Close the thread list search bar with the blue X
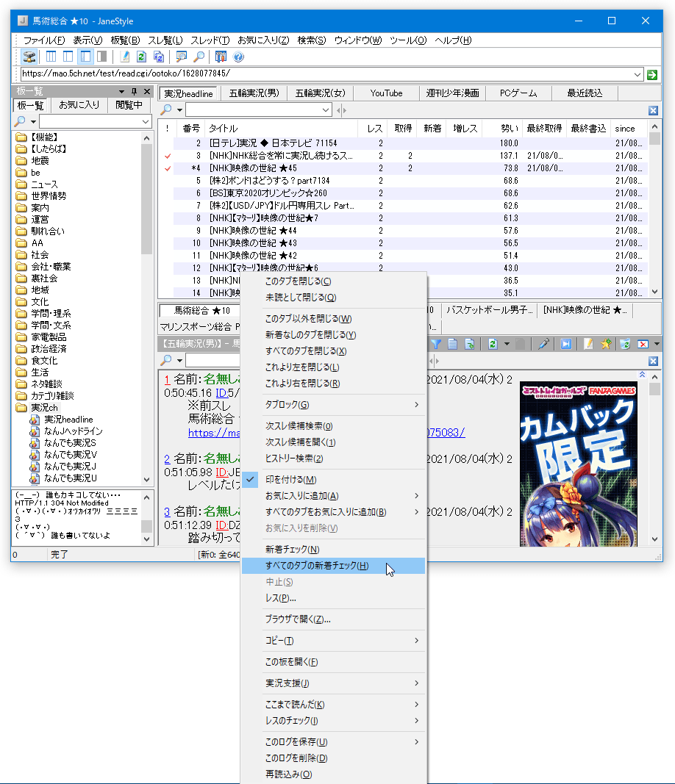675x784 pixels. click(x=653, y=110)
